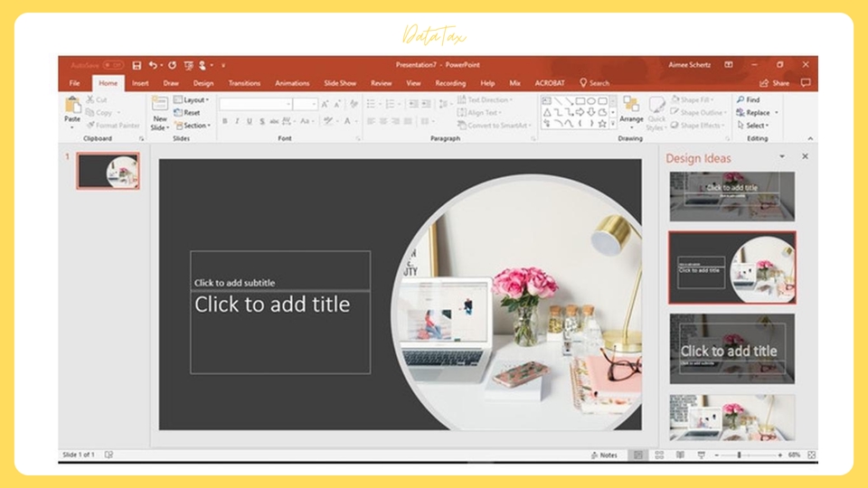Toggle Underline formatting
This screenshot has width=868, height=488.
click(x=250, y=121)
